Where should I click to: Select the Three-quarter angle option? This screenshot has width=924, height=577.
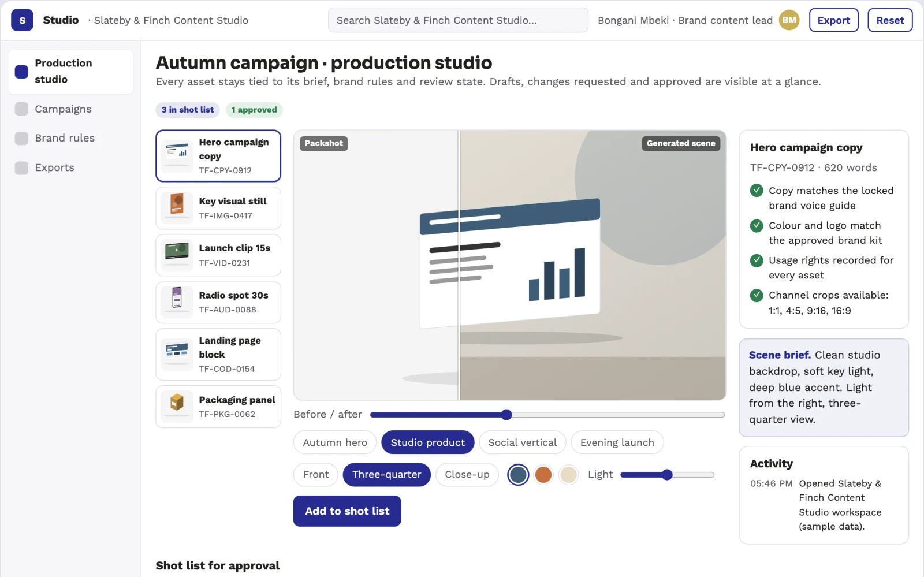click(387, 475)
